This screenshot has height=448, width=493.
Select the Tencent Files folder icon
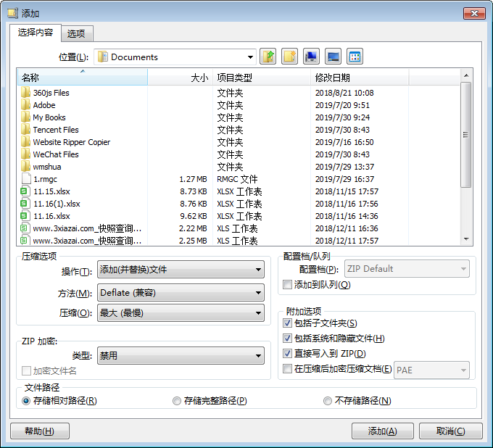pos(25,130)
